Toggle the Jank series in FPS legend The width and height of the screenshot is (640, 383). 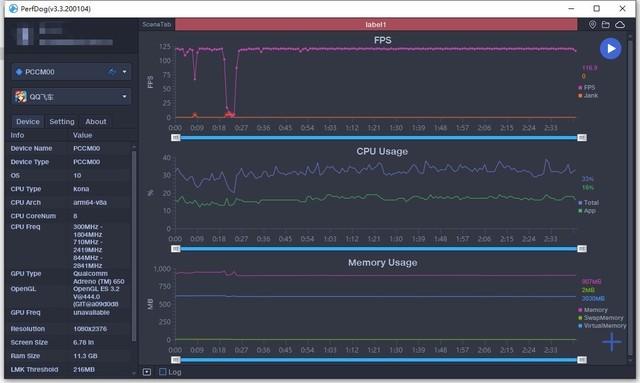[587, 96]
